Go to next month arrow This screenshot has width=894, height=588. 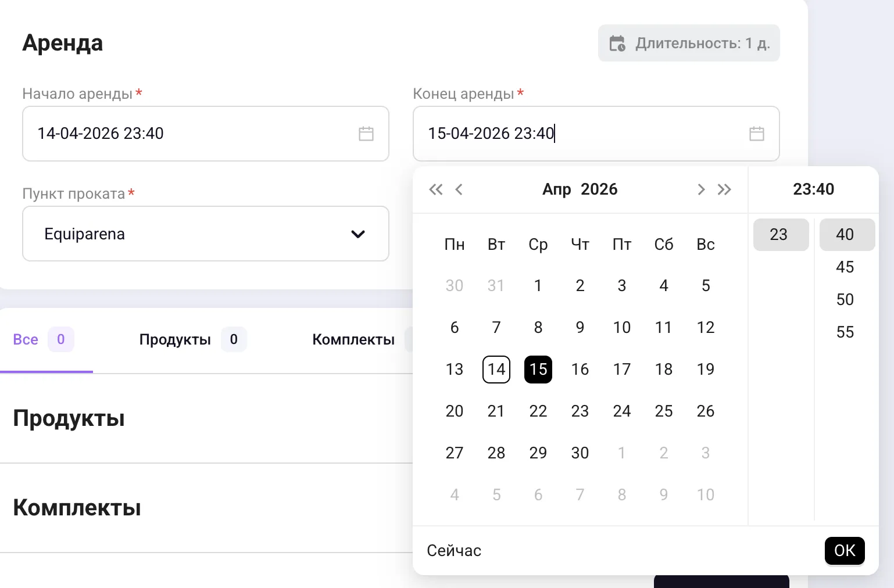coord(701,189)
